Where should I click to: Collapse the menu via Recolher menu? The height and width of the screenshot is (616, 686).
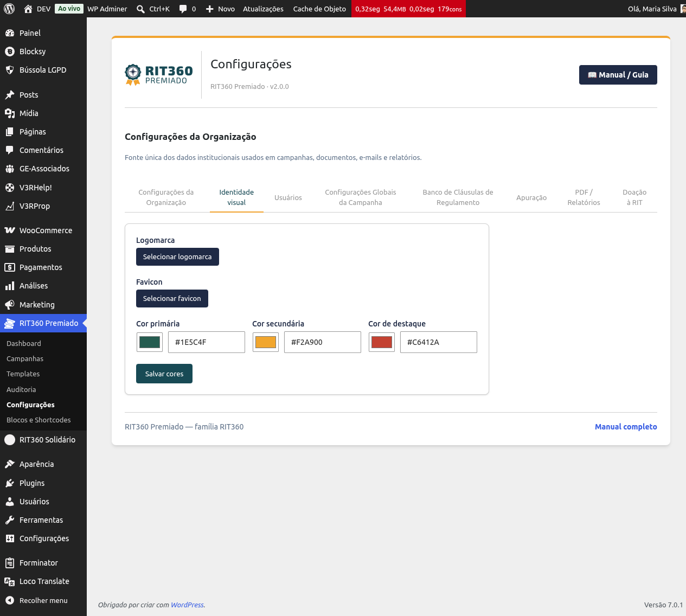(x=43, y=600)
